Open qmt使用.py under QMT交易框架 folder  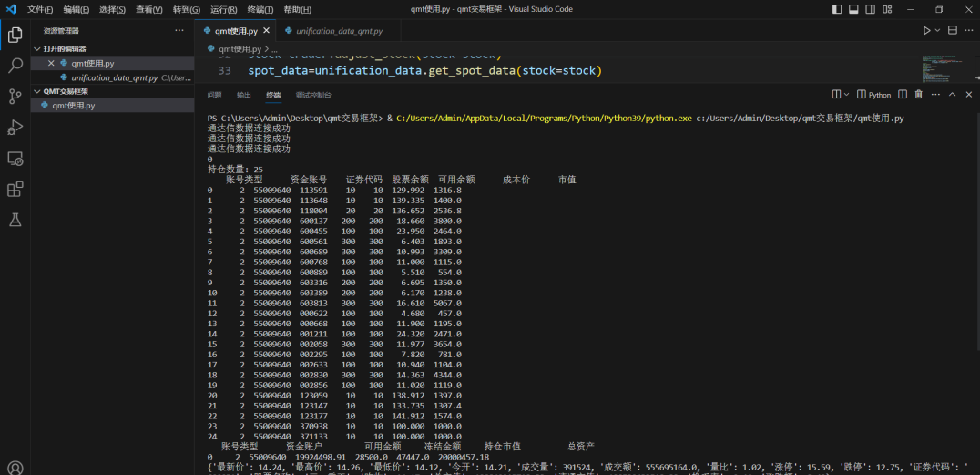pos(113,105)
